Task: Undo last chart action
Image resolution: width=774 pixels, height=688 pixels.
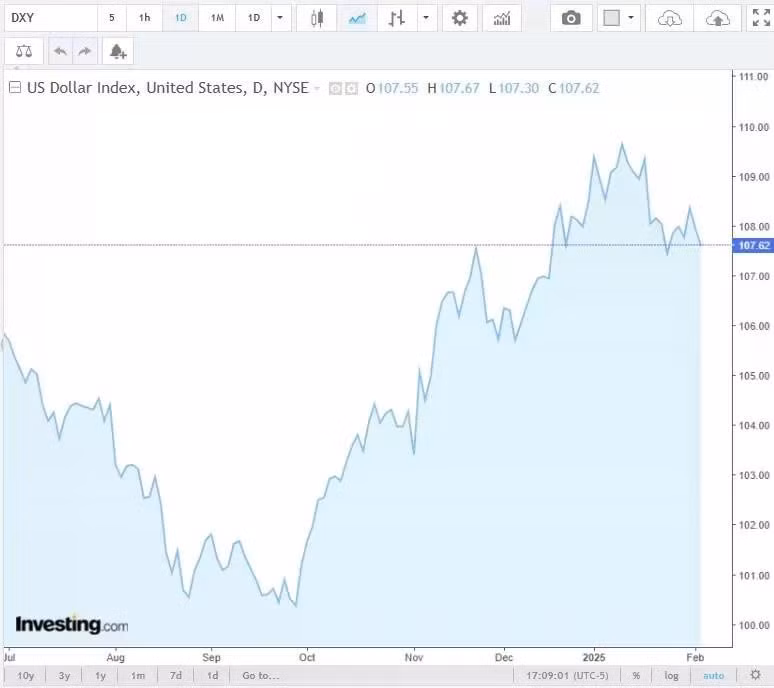Action: pyautogui.click(x=60, y=51)
